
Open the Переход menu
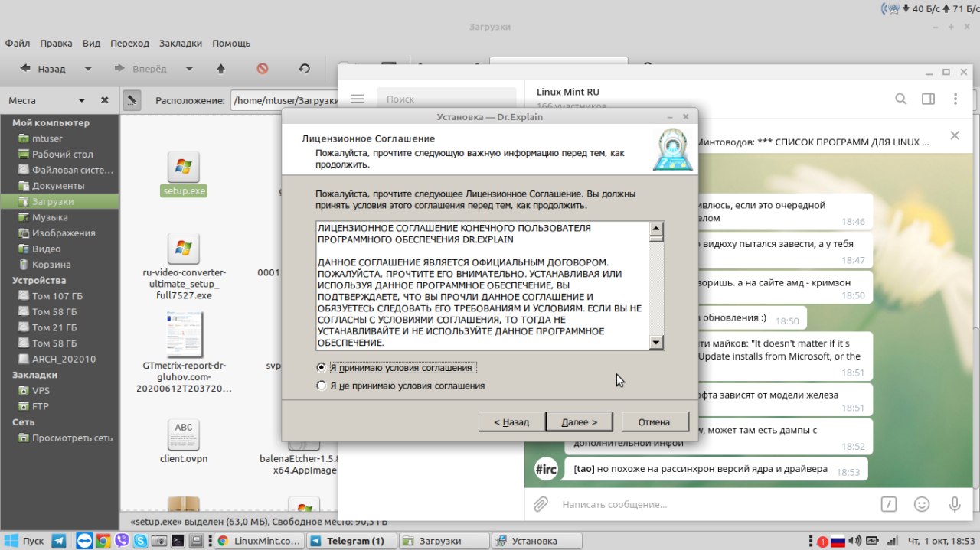[x=129, y=44]
